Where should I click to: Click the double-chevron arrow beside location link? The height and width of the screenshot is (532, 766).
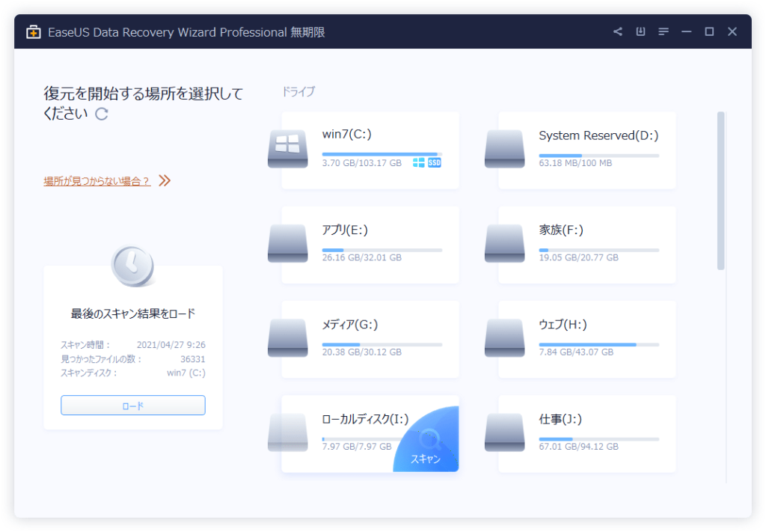[x=165, y=181]
